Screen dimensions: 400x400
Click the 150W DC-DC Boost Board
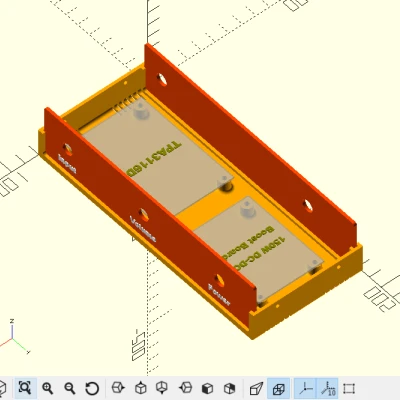(258, 247)
